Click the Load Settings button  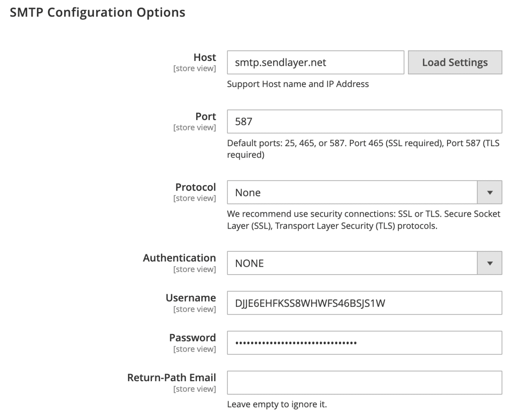(455, 62)
